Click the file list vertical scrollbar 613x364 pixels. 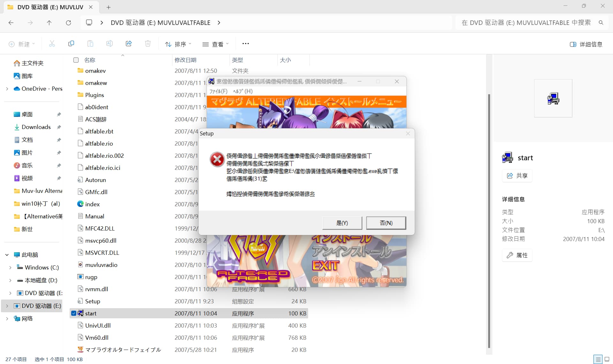tap(489, 220)
